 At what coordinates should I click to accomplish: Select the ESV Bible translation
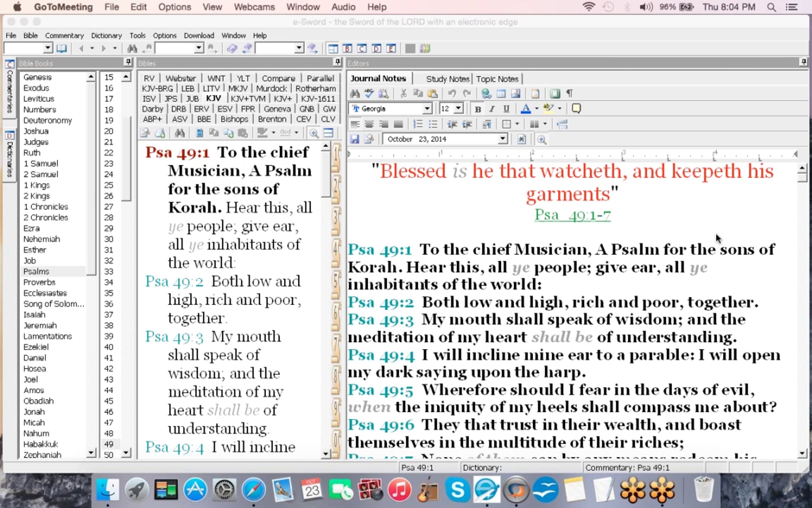pyautogui.click(x=225, y=109)
